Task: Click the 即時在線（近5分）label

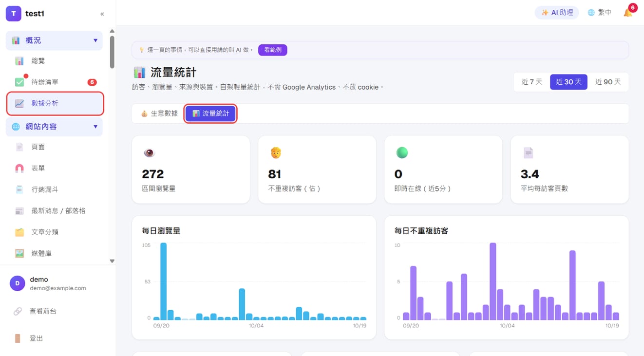Action: click(x=423, y=188)
